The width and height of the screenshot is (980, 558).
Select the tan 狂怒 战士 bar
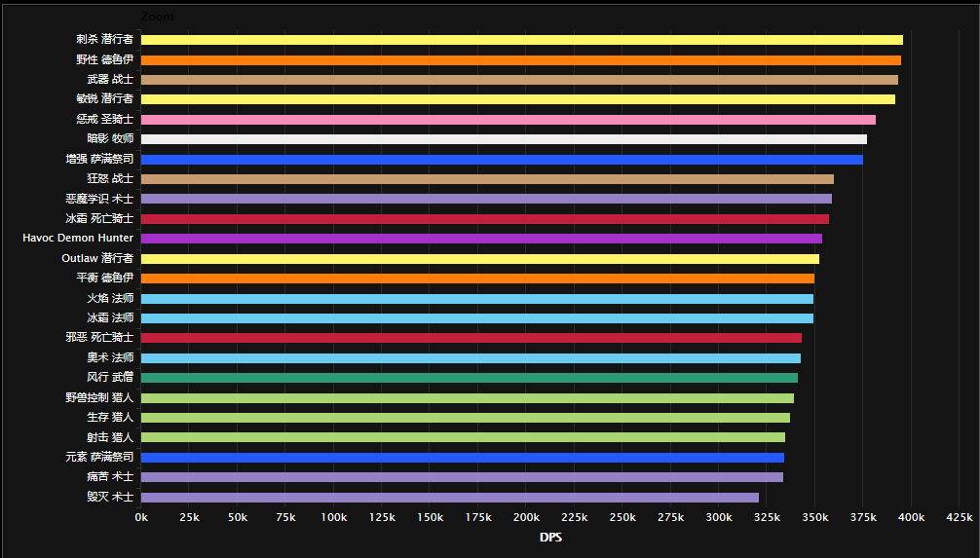[487, 179]
